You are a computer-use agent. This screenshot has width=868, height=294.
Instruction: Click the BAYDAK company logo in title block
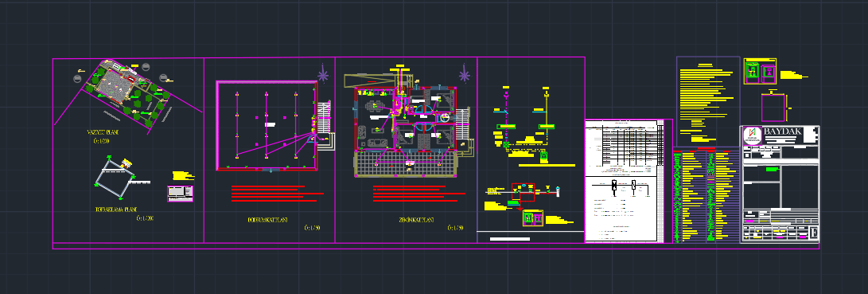tap(753, 136)
